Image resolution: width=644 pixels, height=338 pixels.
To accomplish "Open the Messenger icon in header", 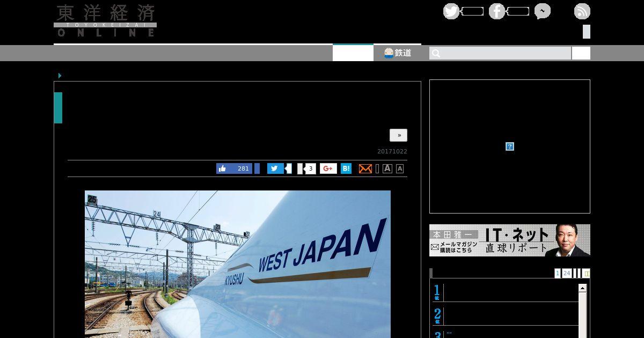I will [x=543, y=11].
